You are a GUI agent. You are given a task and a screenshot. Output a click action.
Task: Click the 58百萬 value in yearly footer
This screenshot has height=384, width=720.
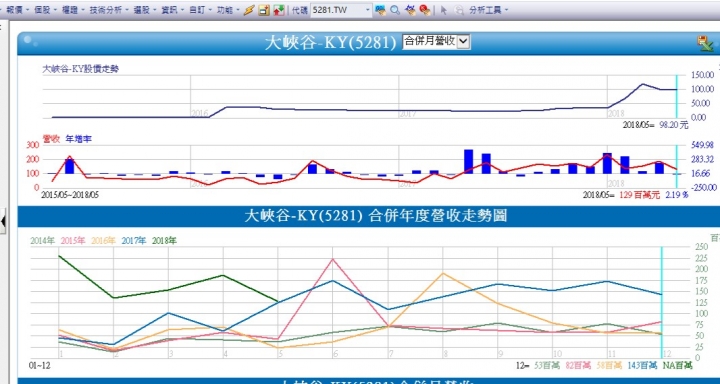[610, 366]
